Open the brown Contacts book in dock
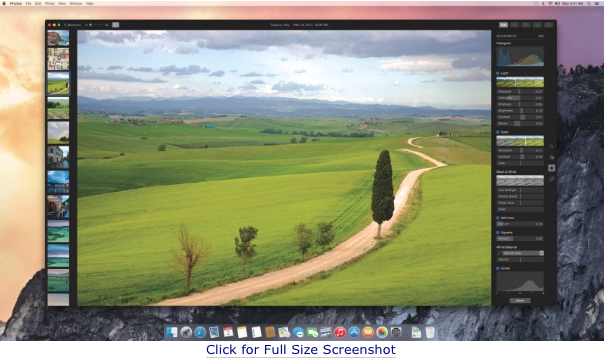The image size is (616, 362). 270,332
